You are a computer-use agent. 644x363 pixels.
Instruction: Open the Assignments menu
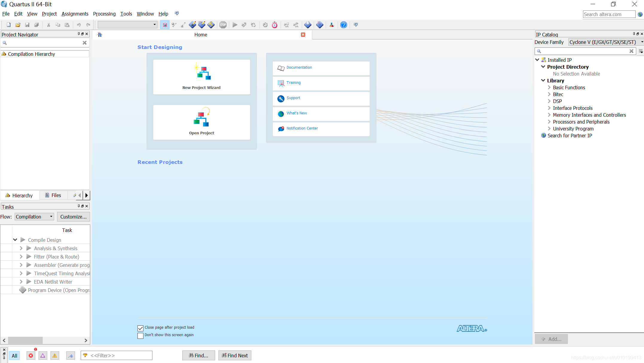pyautogui.click(x=75, y=14)
